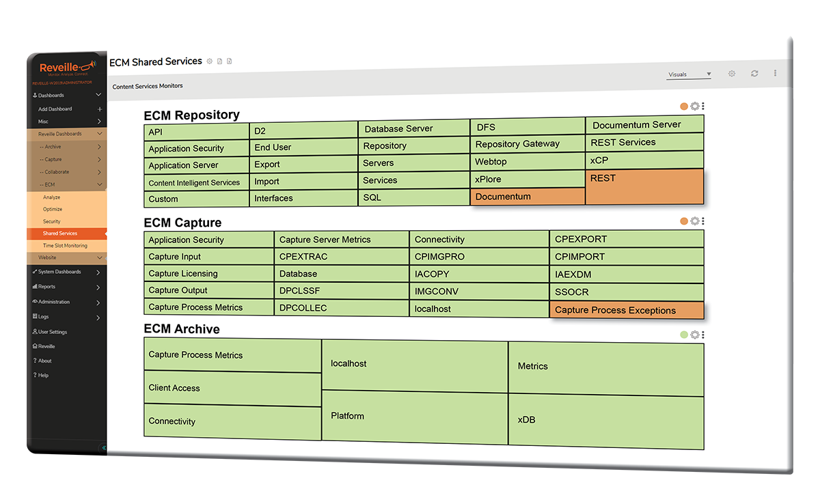
Task: Select the xDB tile in ECM Archive
Action: tap(606, 421)
